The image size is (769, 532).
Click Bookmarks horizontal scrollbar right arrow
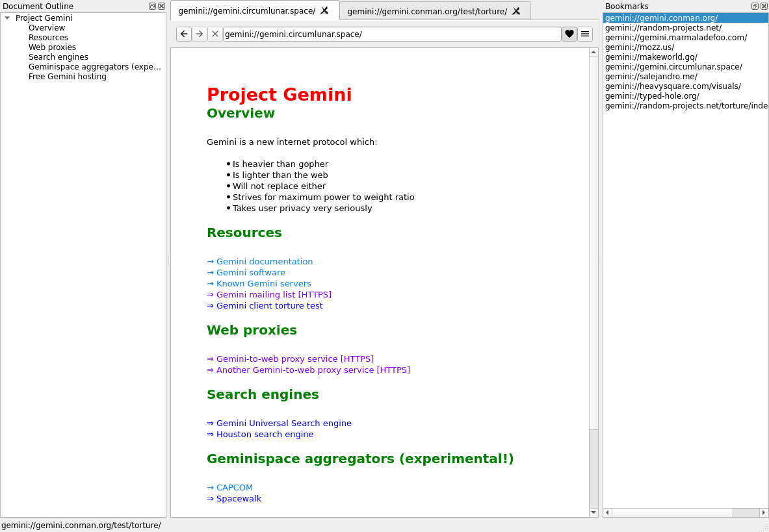click(x=763, y=513)
